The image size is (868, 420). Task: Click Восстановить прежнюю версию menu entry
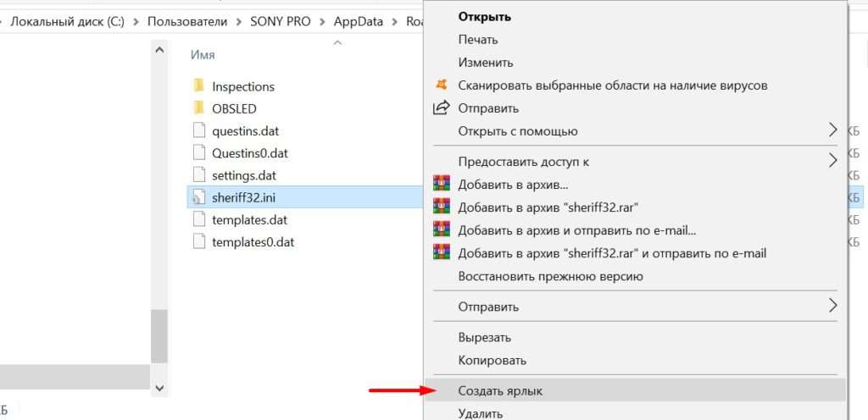(550, 276)
